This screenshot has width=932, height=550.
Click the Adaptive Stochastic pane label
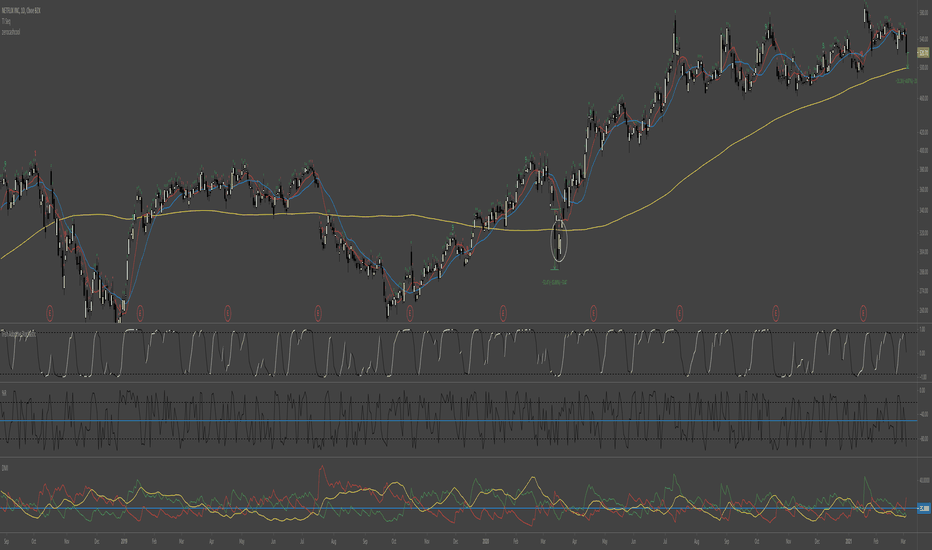18,335
